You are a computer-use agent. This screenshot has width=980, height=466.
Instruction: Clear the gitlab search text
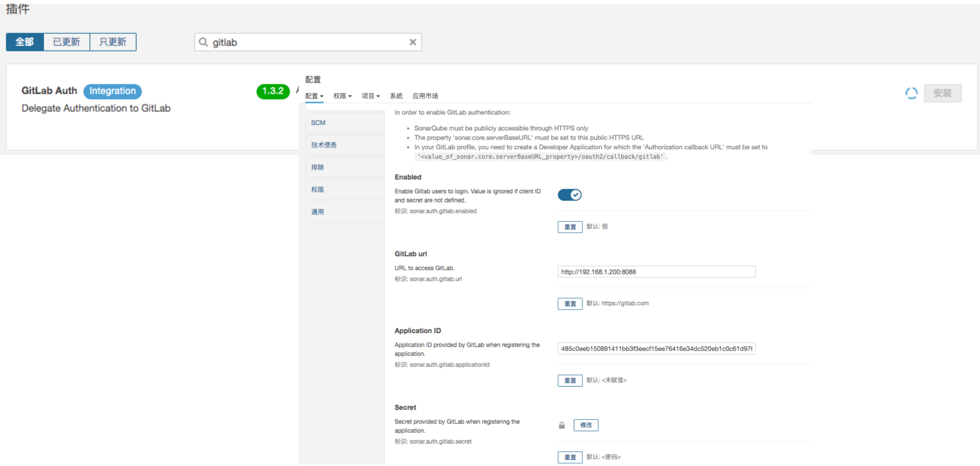pos(413,42)
